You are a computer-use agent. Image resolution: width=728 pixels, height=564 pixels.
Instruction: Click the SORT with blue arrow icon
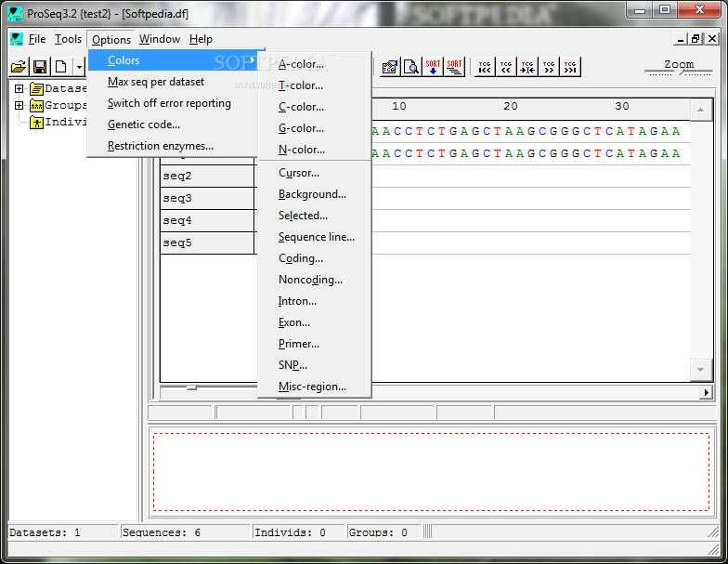(433, 67)
